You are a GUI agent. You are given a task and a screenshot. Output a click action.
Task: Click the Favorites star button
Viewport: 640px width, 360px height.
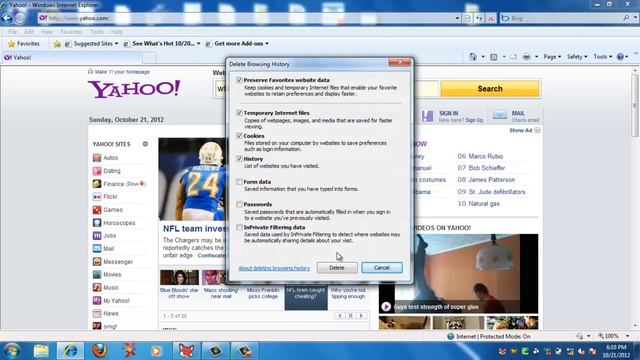point(24,44)
